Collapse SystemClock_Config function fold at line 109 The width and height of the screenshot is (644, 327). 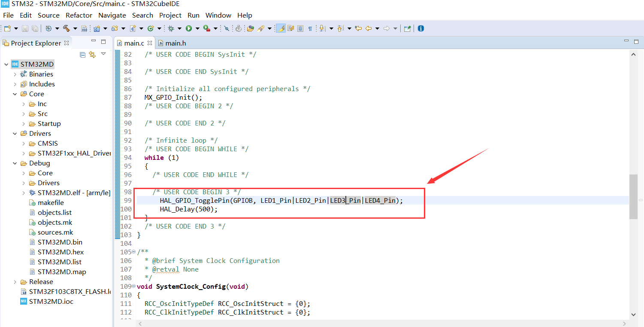point(134,286)
